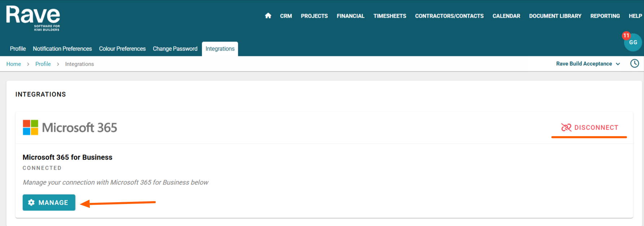Open the Reporting menu
644x226 pixels.
click(605, 16)
